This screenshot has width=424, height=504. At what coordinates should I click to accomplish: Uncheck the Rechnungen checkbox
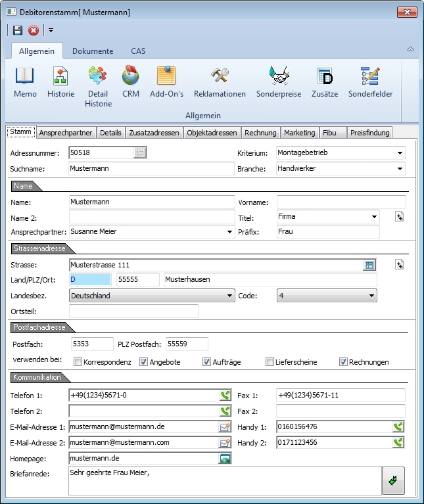[343, 362]
